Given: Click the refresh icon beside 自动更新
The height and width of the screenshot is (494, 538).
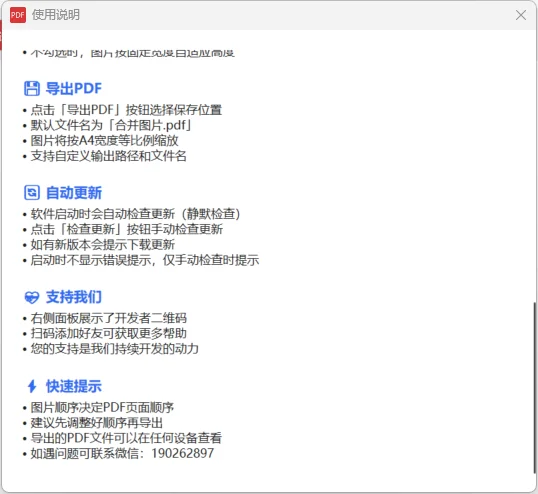Looking at the screenshot, I should click(32, 192).
